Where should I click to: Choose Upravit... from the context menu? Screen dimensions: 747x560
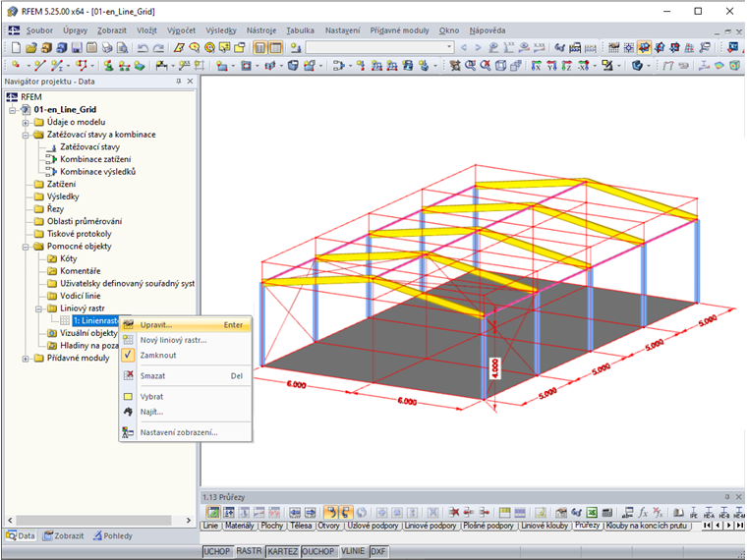click(186, 325)
